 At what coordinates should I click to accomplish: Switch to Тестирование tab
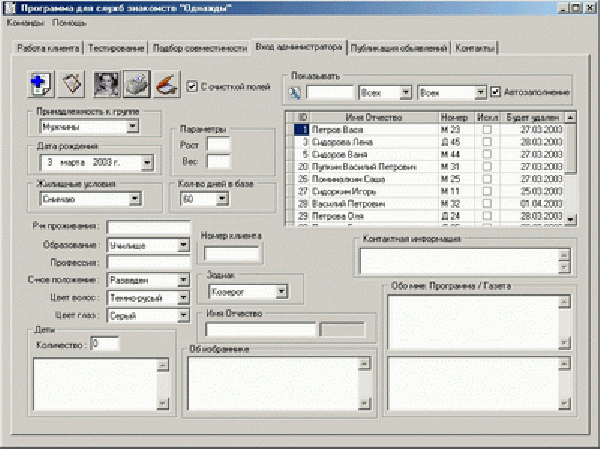coord(116,48)
